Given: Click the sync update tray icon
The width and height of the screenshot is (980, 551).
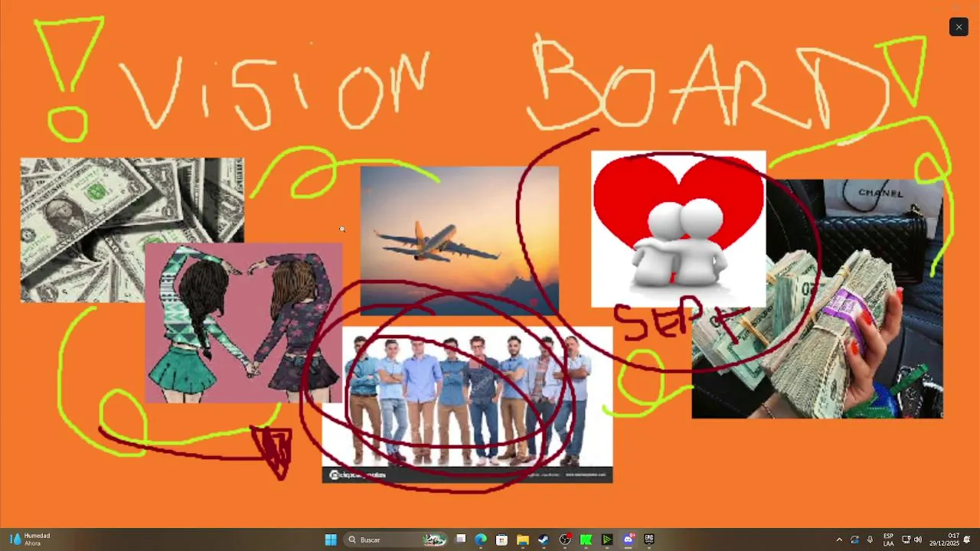Looking at the screenshot, I should [854, 540].
